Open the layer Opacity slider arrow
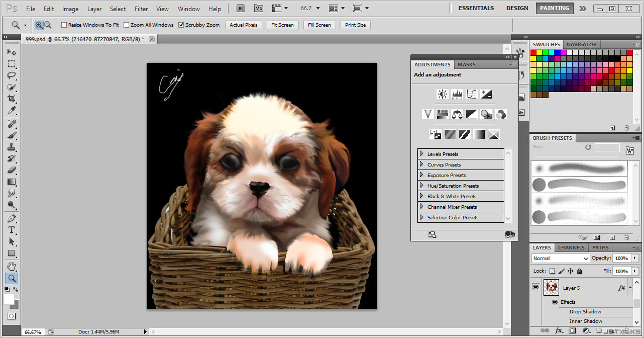Screen dimensions: 644x338 click(635, 258)
